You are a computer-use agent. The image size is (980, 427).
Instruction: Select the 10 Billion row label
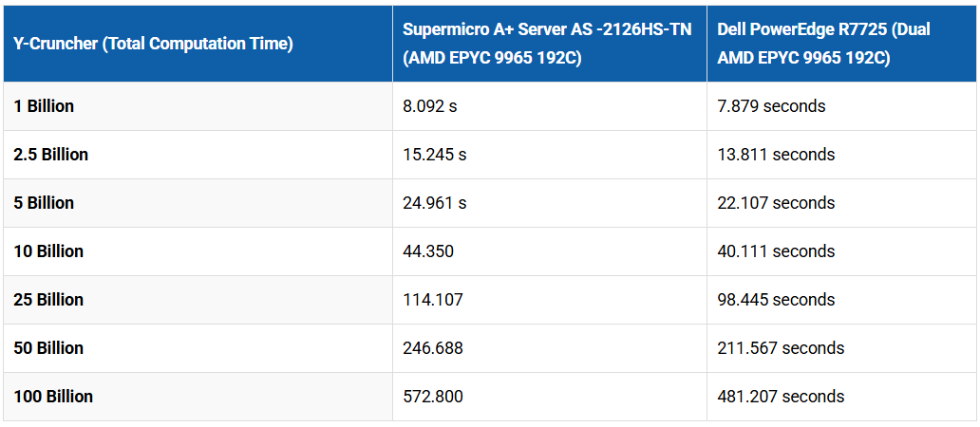tap(48, 251)
